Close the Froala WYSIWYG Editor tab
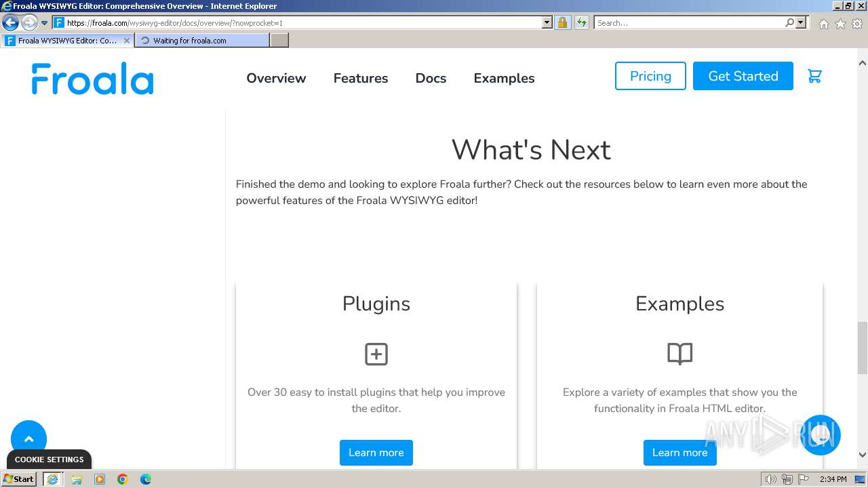Viewport: 868px width, 488px height. tap(126, 41)
